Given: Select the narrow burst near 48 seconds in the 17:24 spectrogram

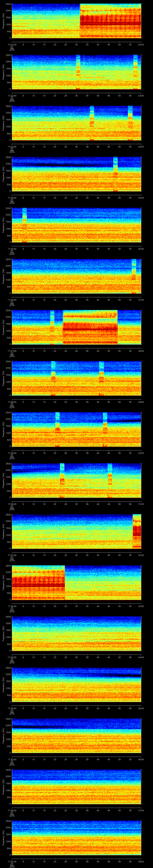Looking at the screenshot, I should coord(115,174).
